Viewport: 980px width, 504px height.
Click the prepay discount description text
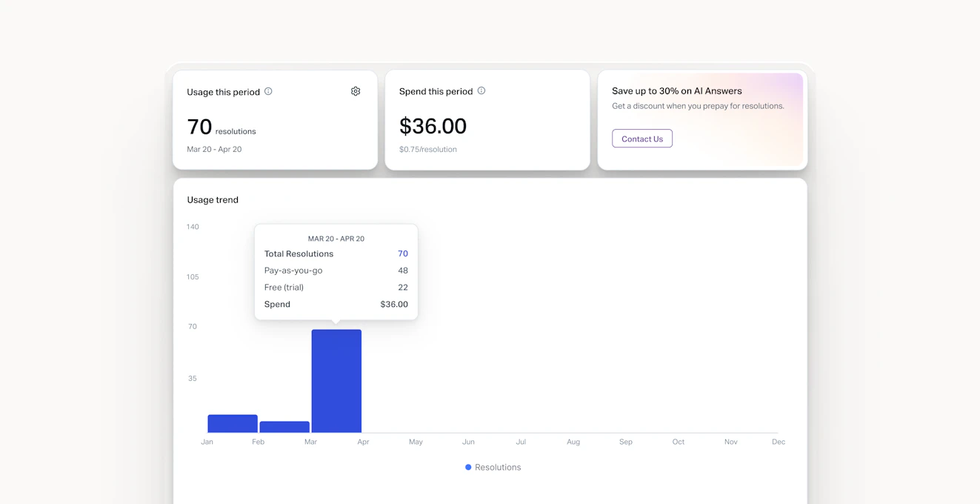pyautogui.click(x=698, y=106)
